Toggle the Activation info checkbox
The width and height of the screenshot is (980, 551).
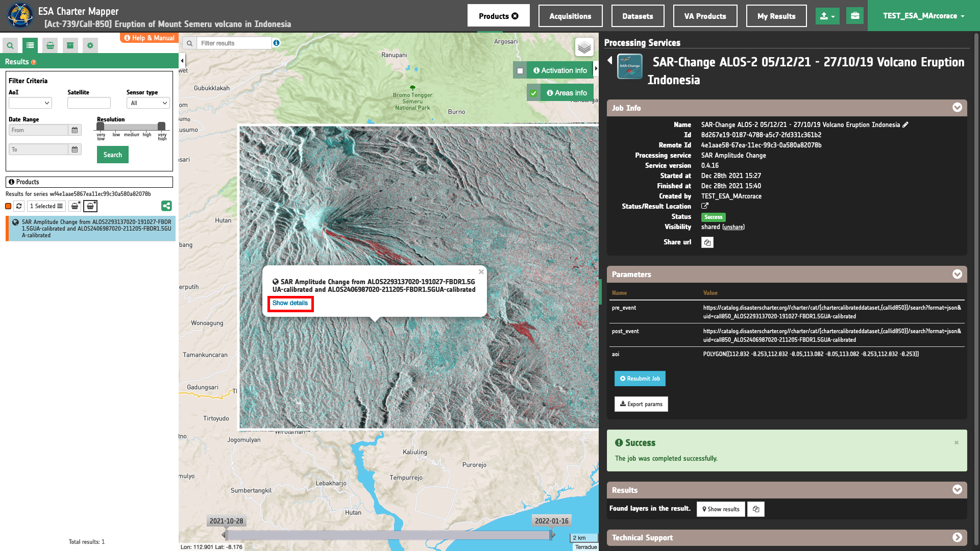(x=520, y=71)
